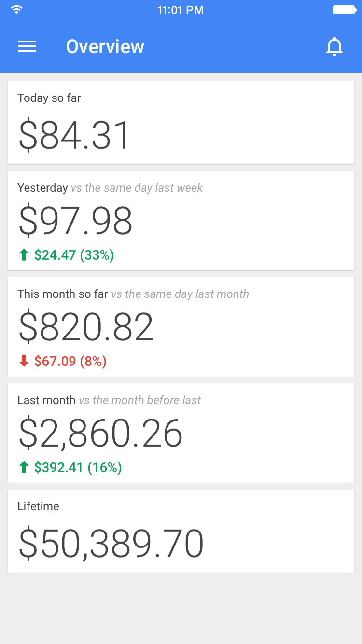Tap the notifications bell icon
This screenshot has height=644, width=362.
pos(334,47)
